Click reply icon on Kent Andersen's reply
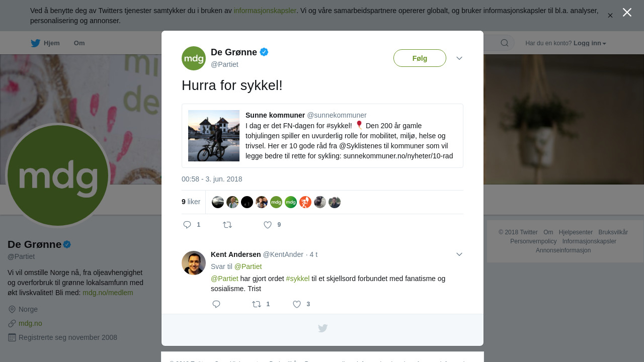The image size is (644, 362). (216, 304)
